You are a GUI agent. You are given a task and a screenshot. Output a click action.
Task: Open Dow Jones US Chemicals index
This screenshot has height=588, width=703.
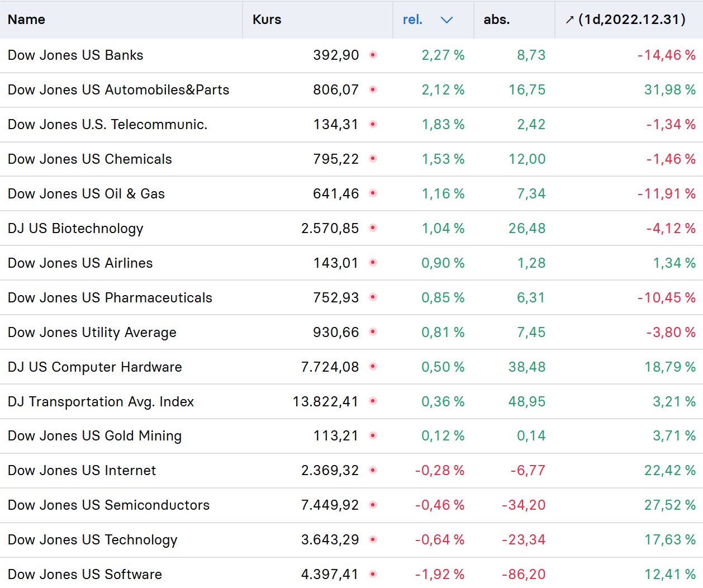tap(90, 159)
